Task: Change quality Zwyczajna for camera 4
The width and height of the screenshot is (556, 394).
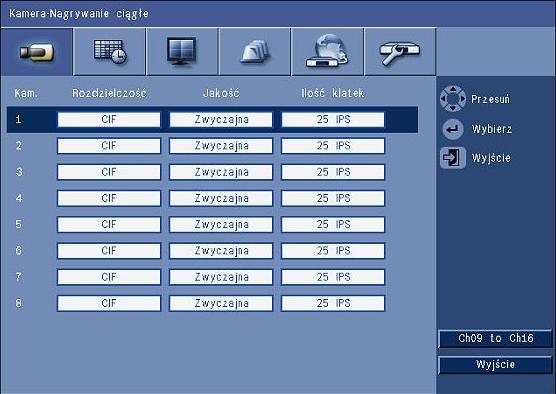Action: (x=221, y=198)
